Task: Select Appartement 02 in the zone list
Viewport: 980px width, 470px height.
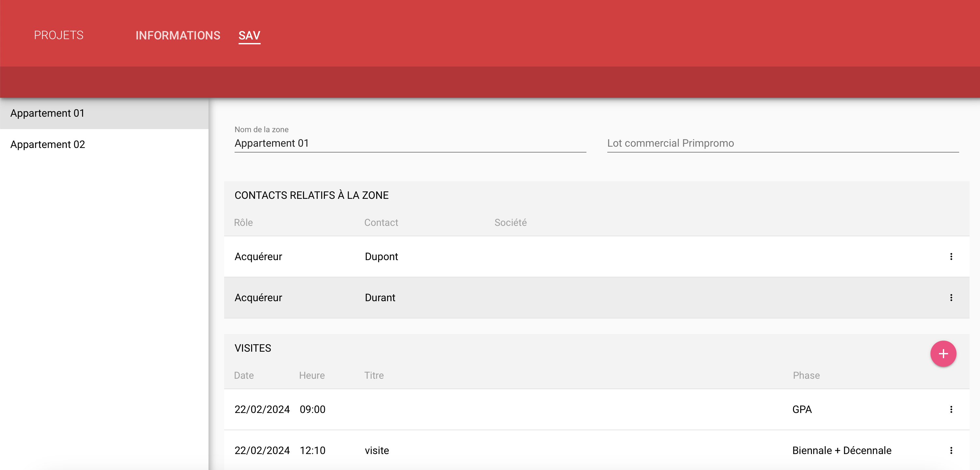Action: [104, 145]
